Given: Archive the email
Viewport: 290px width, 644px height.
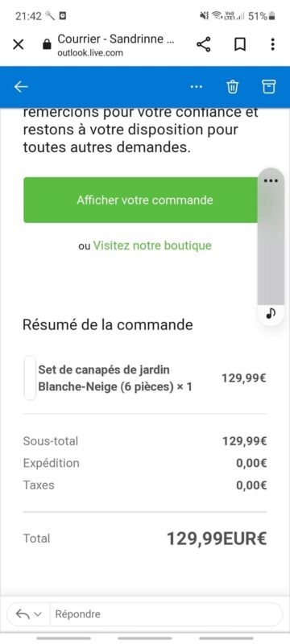Looking at the screenshot, I should [x=268, y=87].
